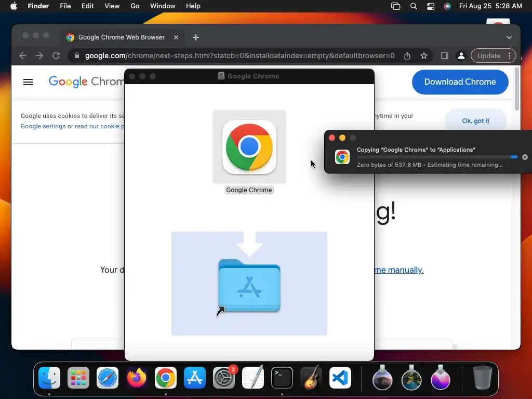The height and width of the screenshot is (399, 532).
Task: Click the Chrome address bar URL
Action: pyautogui.click(x=240, y=56)
